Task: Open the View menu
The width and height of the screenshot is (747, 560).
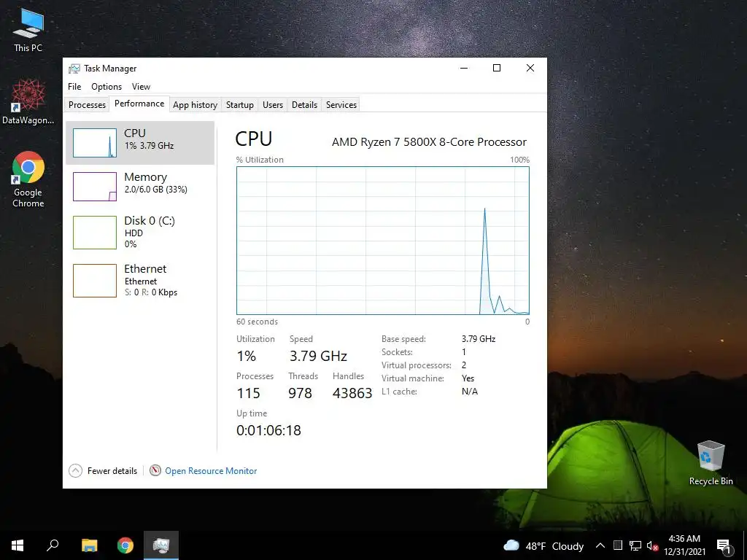Action: pos(141,87)
